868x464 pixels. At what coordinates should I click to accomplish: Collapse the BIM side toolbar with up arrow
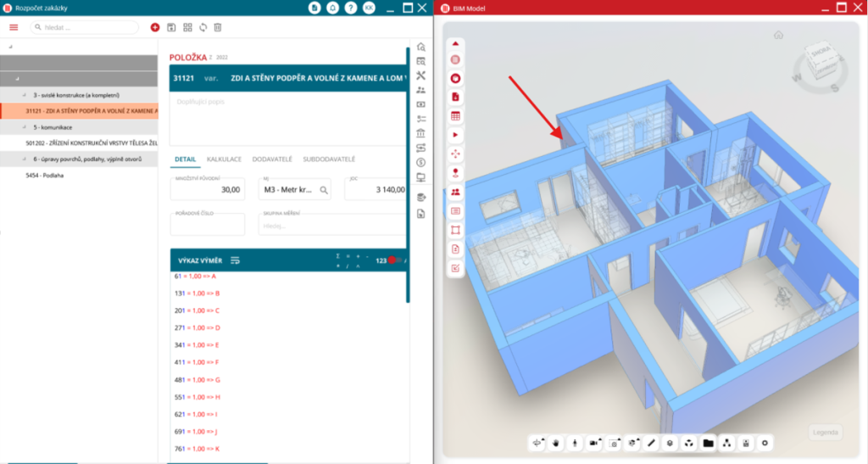(455, 43)
